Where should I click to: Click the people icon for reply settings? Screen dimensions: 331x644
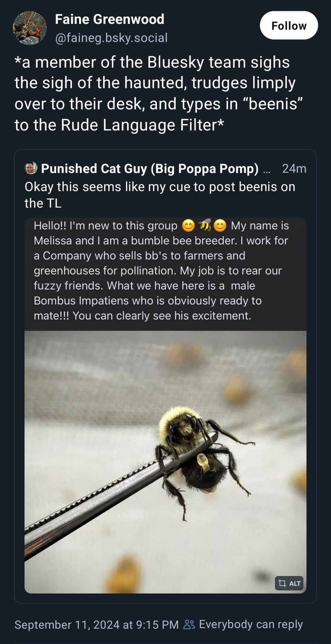click(x=189, y=624)
